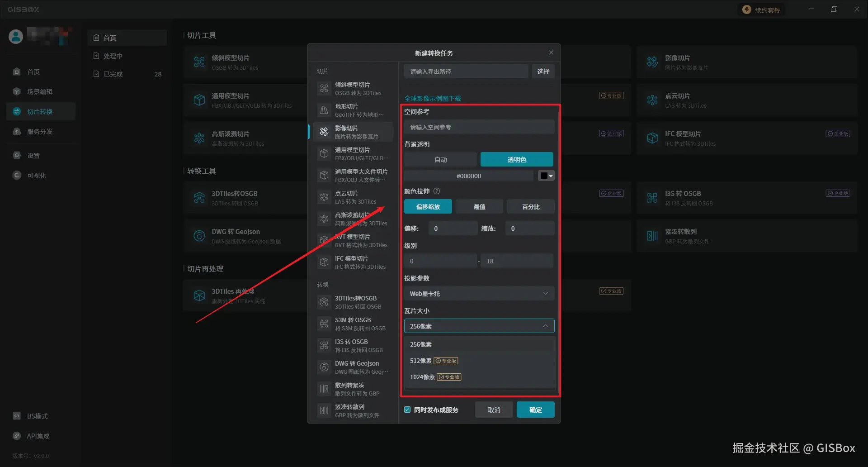868x467 pixels.
Task: Click the user avatar icon
Action: (16, 36)
